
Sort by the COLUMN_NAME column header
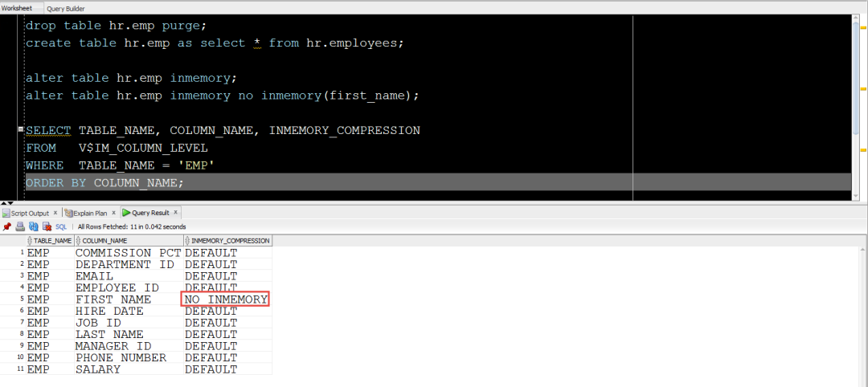(x=129, y=241)
